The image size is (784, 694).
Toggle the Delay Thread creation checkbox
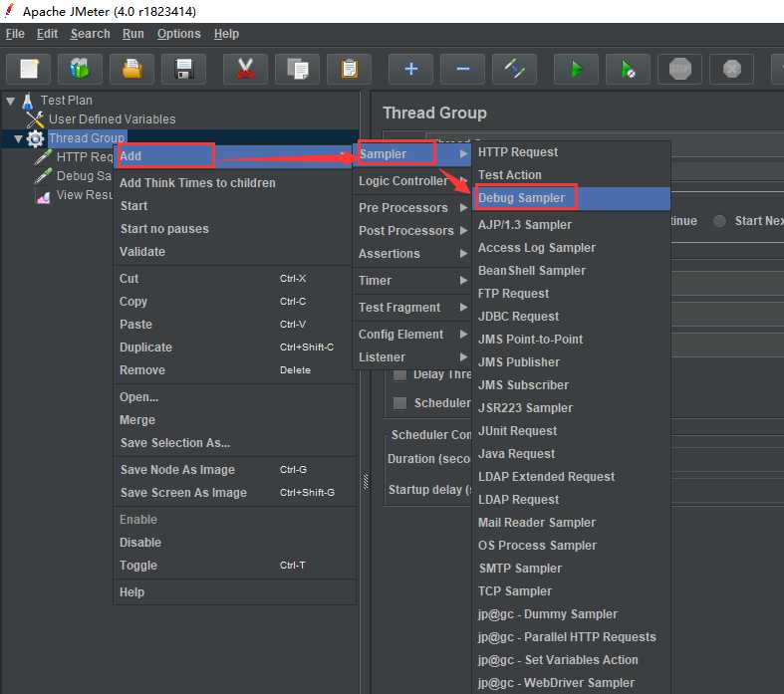(x=399, y=374)
